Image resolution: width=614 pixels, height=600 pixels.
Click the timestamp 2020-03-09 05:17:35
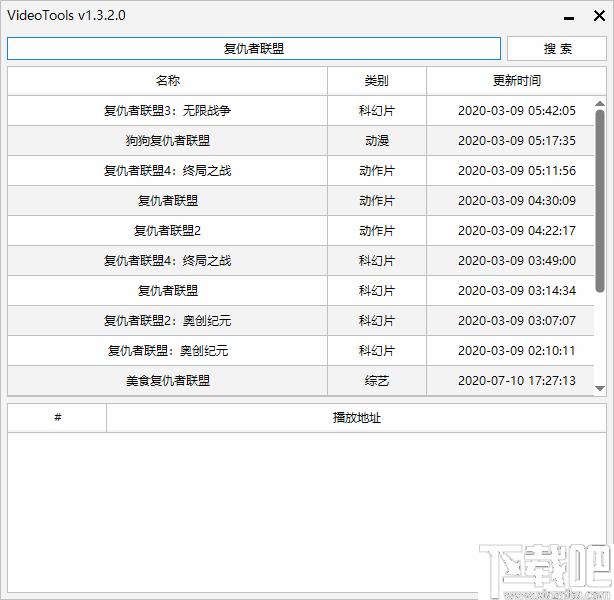[x=516, y=141]
